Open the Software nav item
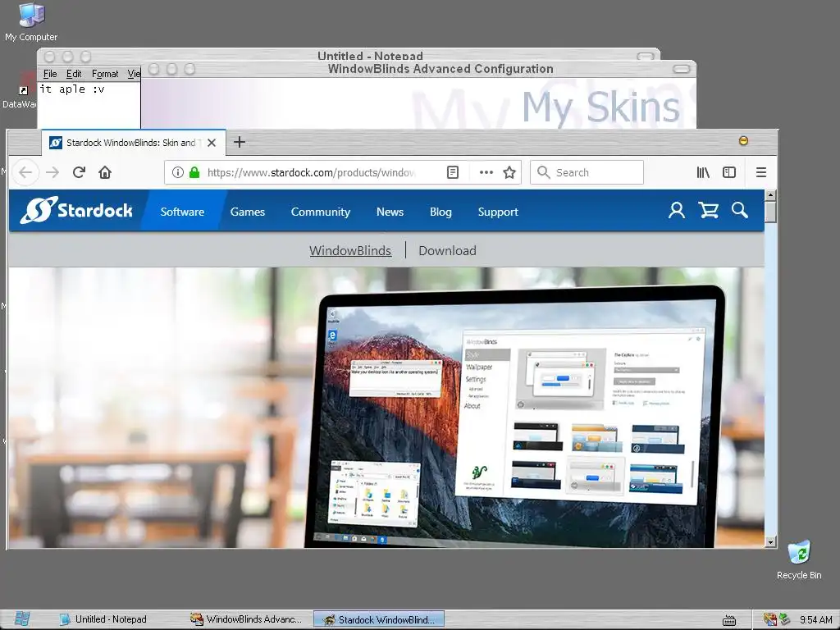The image size is (840, 630). (x=182, y=212)
